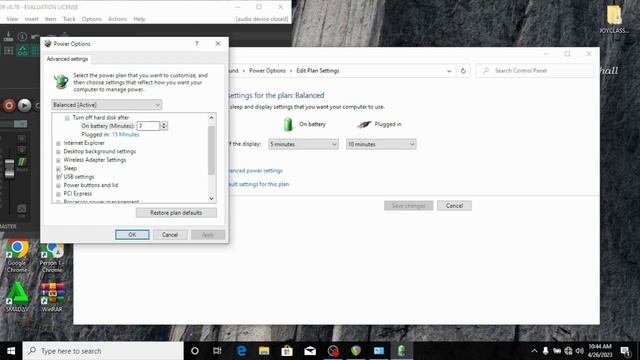
Task: Click the Power Options battery icon in the taskbar
Action: point(402,351)
